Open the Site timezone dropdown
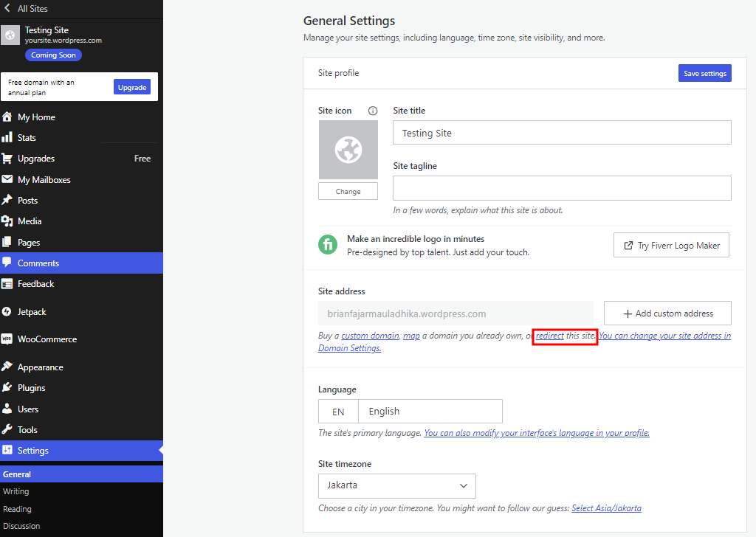 (396, 486)
